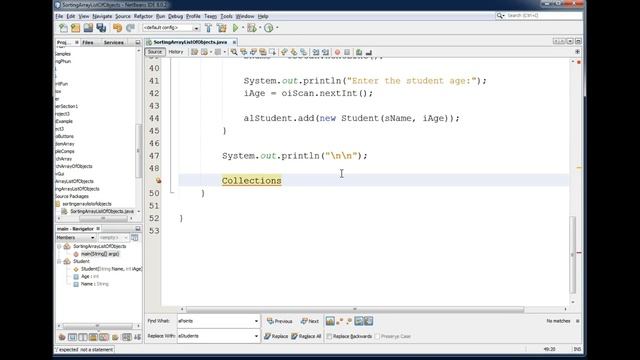The width and height of the screenshot is (640, 360).
Task: Toggle Whole Words option in find bar
Action: click(x=340, y=321)
